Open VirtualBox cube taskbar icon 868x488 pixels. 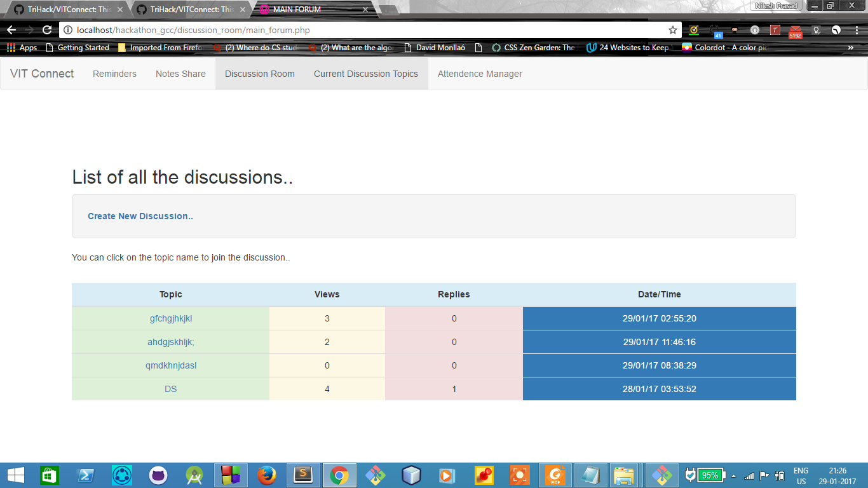click(412, 475)
